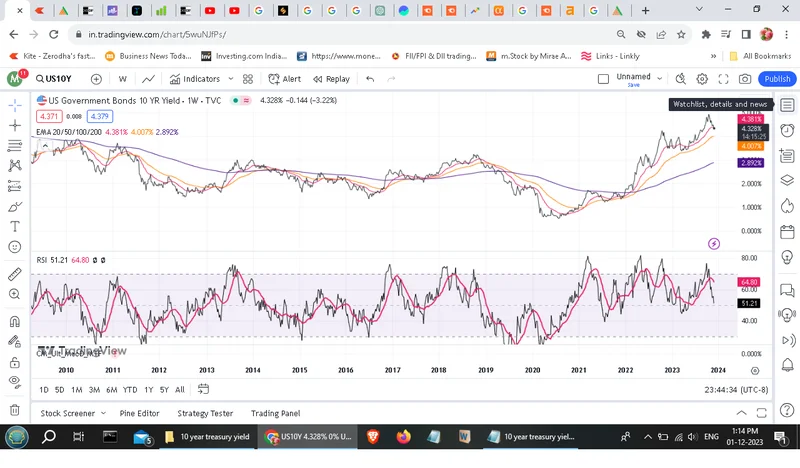Click the Magnet mode tool
This screenshot has height=468, width=800.
(15, 322)
